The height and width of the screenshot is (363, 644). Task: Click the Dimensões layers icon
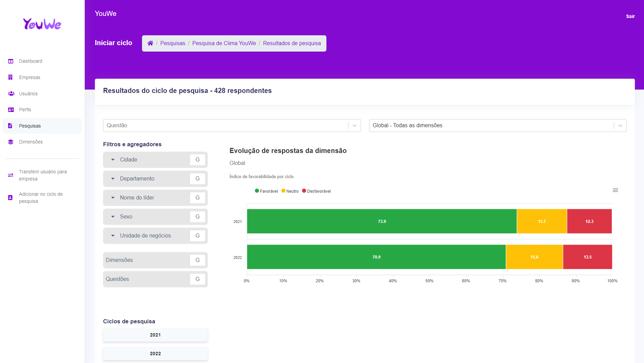(x=11, y=142)
